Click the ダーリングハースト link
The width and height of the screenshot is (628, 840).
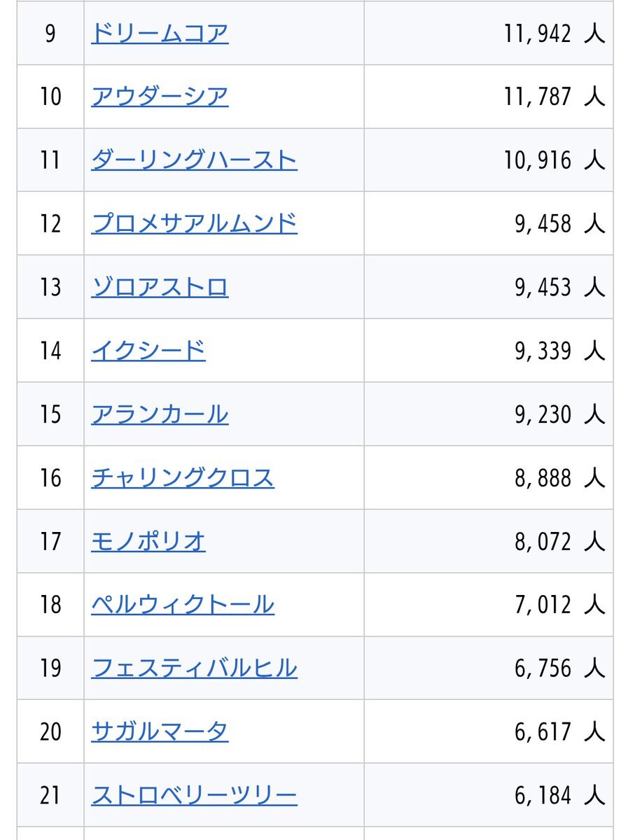(x=194, y=160)
